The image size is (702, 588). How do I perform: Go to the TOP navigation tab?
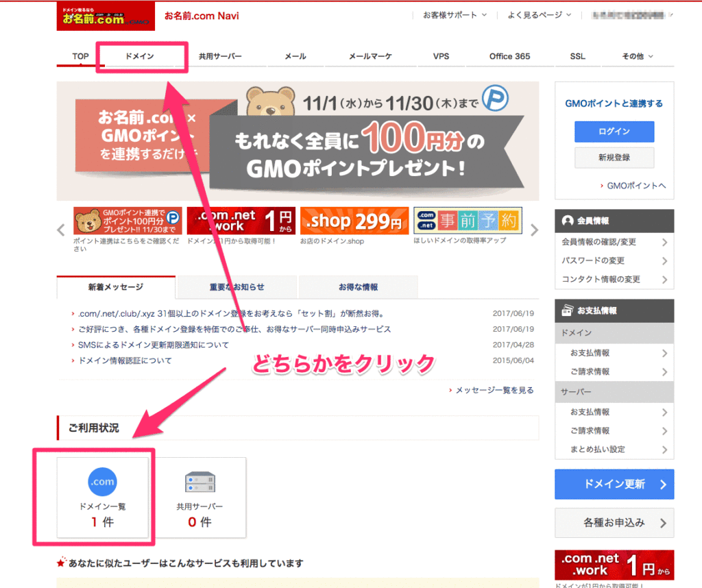click(81, 56)
